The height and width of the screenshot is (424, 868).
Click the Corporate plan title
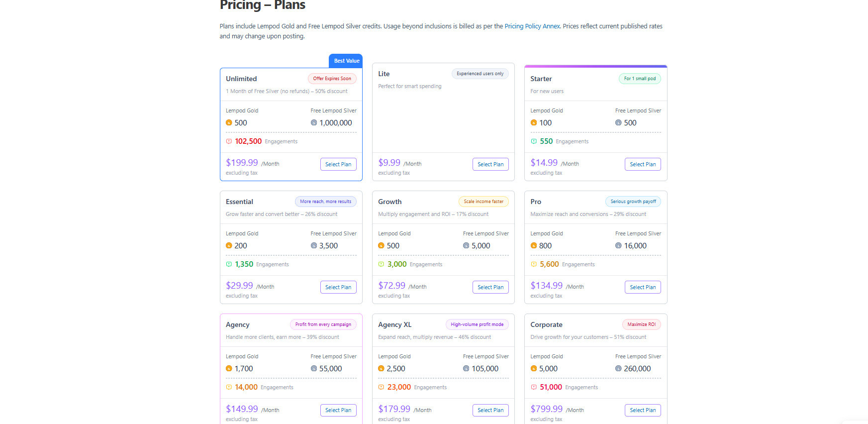coord(546,324)
